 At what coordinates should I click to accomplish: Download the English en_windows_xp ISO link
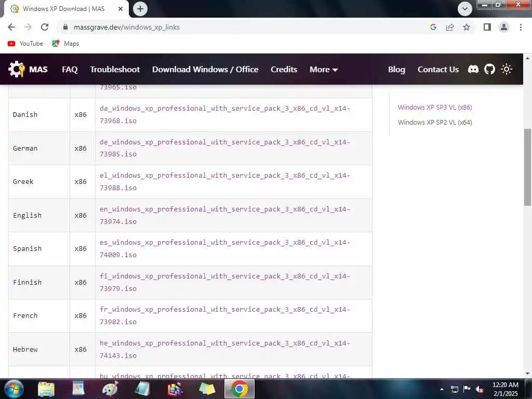click(224, 215)
